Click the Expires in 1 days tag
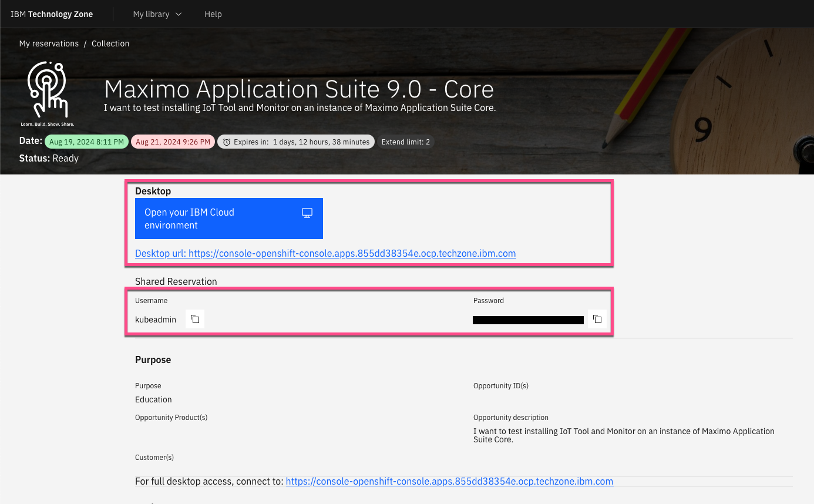Screen dimensions: 814x504 point(296,142)
